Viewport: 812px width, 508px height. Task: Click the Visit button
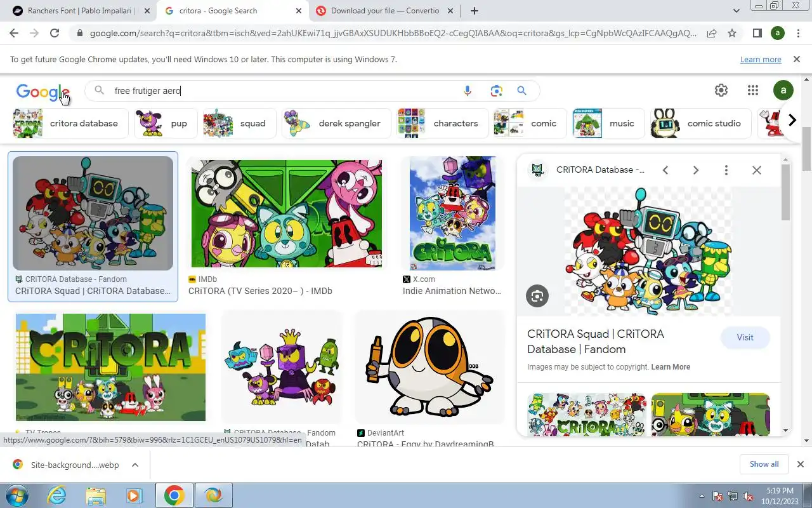tap(745, 337)
